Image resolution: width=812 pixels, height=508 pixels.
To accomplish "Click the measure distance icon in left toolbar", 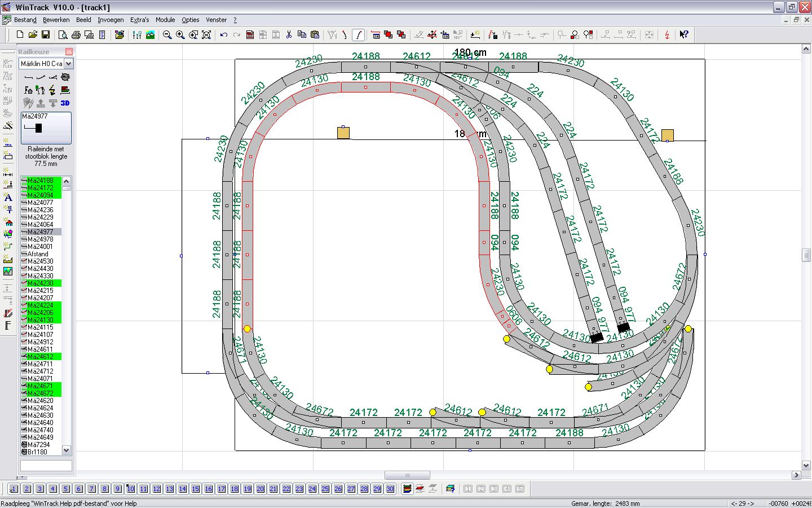I will pos(8,173).
